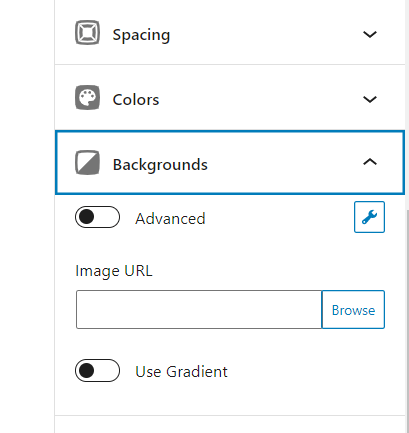Open the Colors panel title
This screenshot has width=409, height=433.
point(136,100)
